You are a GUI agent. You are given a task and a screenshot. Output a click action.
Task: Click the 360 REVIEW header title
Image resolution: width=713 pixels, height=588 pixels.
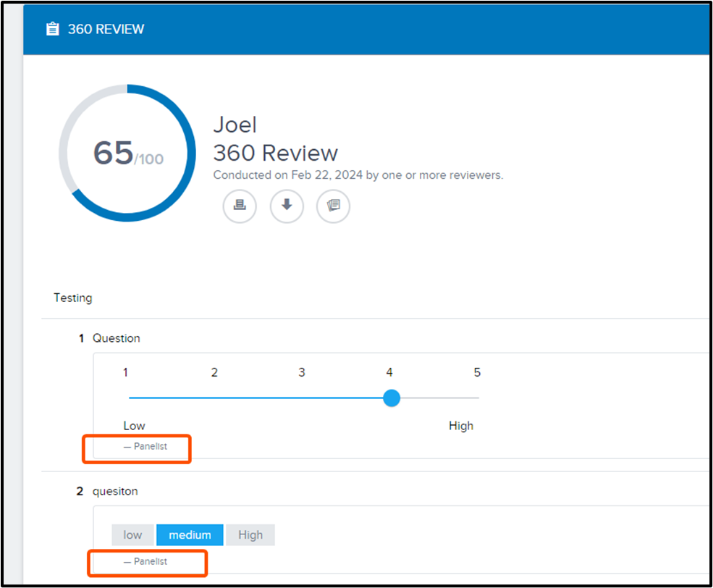pos(106,29)
